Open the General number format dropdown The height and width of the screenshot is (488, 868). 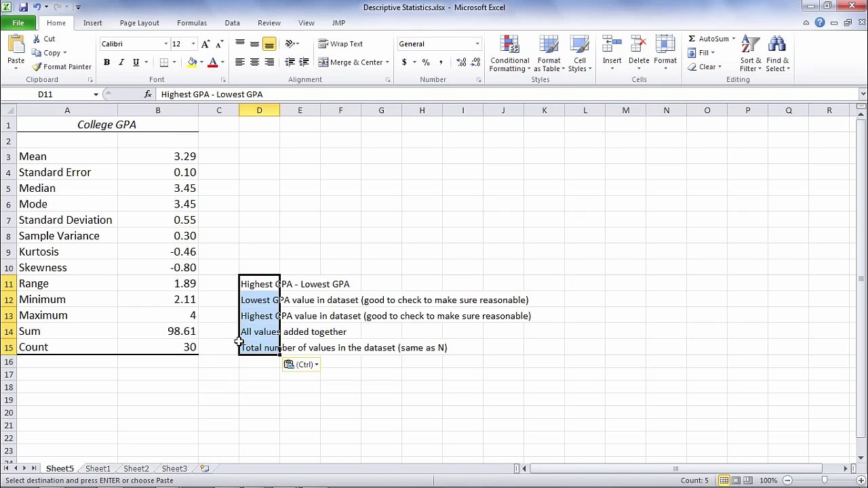coord(477,44)
